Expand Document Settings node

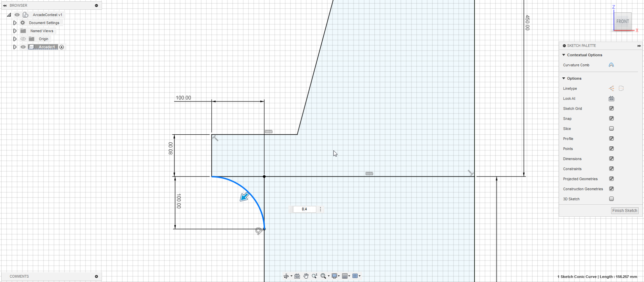point(15,23)
